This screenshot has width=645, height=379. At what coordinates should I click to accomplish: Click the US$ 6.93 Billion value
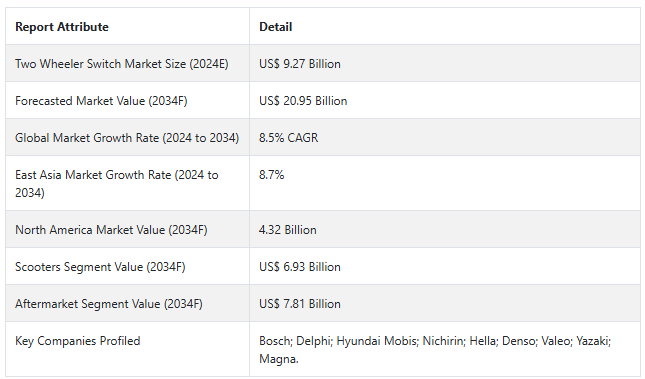click(300, 267)
